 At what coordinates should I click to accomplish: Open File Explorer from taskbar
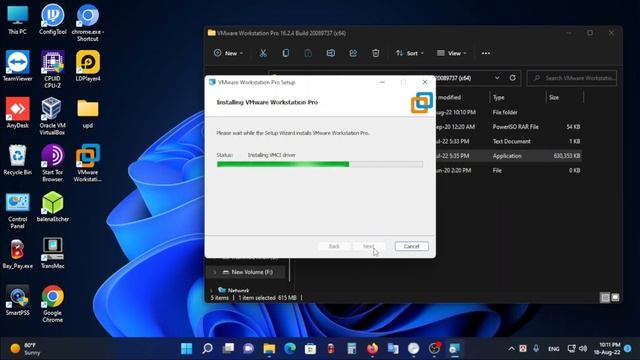(x=269, y=349)
